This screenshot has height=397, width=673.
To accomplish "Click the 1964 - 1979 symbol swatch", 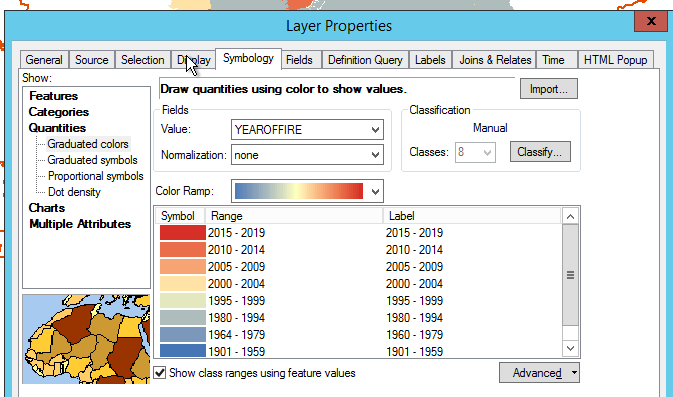I will 183,334.
